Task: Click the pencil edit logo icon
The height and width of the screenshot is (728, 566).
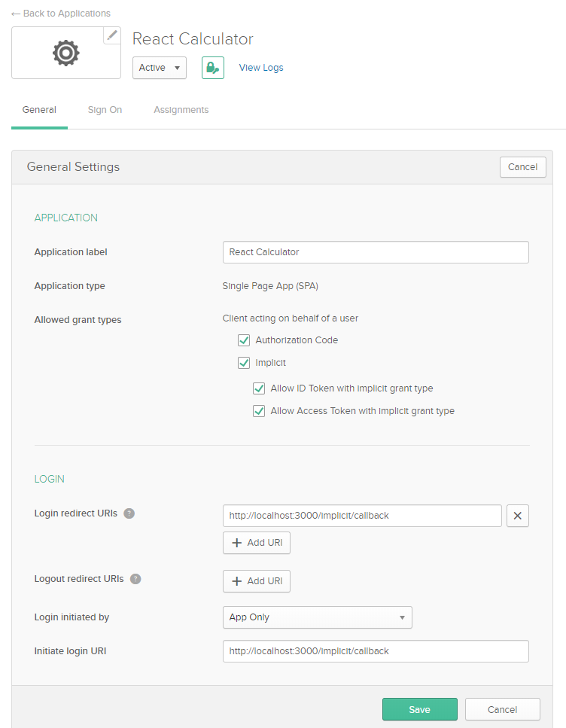Action: pyautogui.click(x=112, y=35)
